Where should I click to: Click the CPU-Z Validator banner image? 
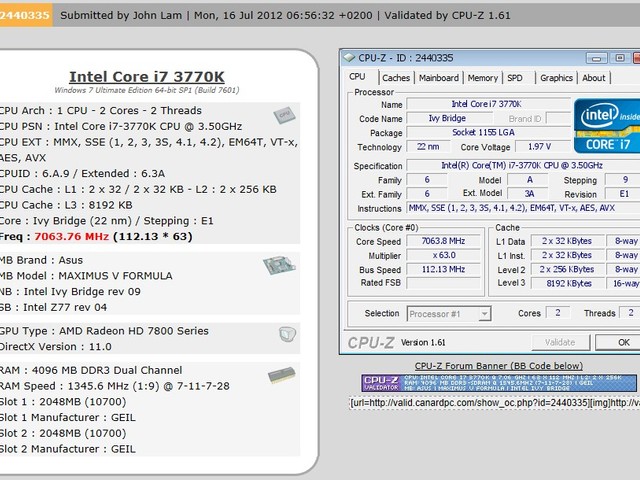499,383
